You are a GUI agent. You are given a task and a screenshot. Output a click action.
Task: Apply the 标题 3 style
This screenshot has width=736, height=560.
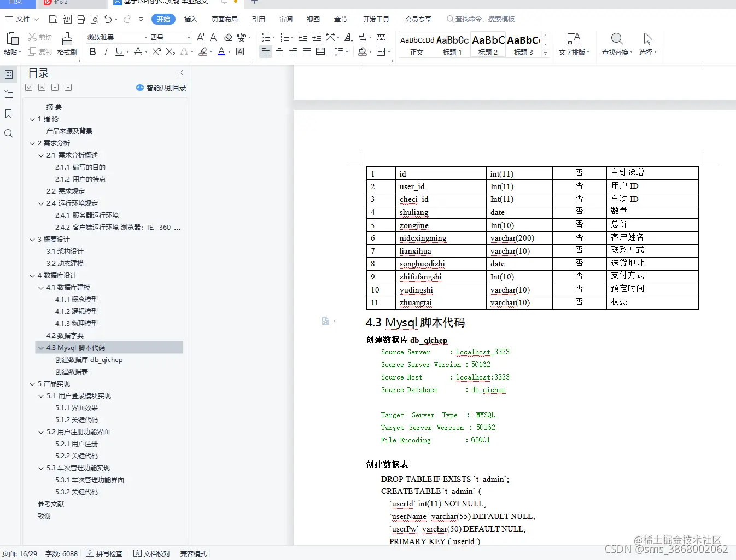523,45
